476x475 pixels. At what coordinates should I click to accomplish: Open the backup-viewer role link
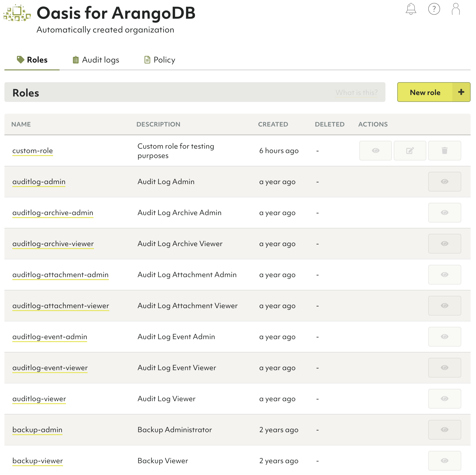(37, 460)
